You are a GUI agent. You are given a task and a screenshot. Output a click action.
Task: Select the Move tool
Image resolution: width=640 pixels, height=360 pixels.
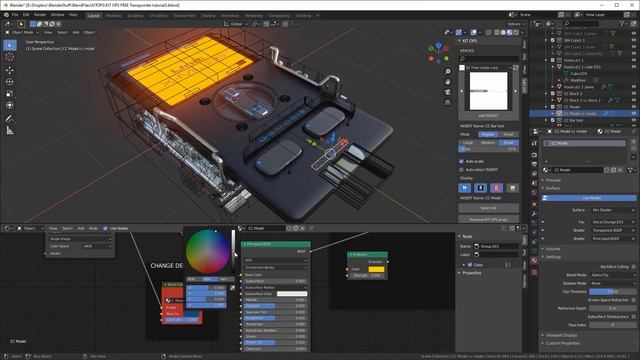[10, 70]
